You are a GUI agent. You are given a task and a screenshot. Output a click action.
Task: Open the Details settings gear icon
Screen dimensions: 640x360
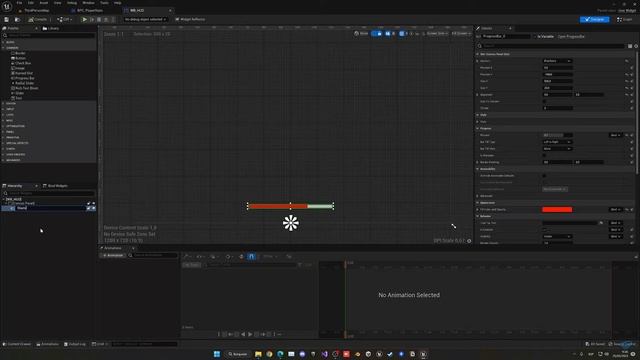coord(636,46)
